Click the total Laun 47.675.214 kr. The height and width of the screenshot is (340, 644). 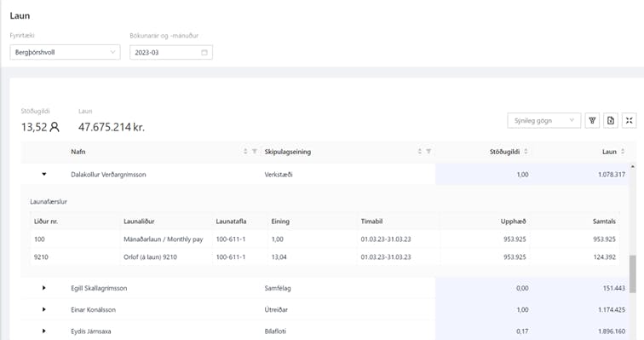coord(112,127)
